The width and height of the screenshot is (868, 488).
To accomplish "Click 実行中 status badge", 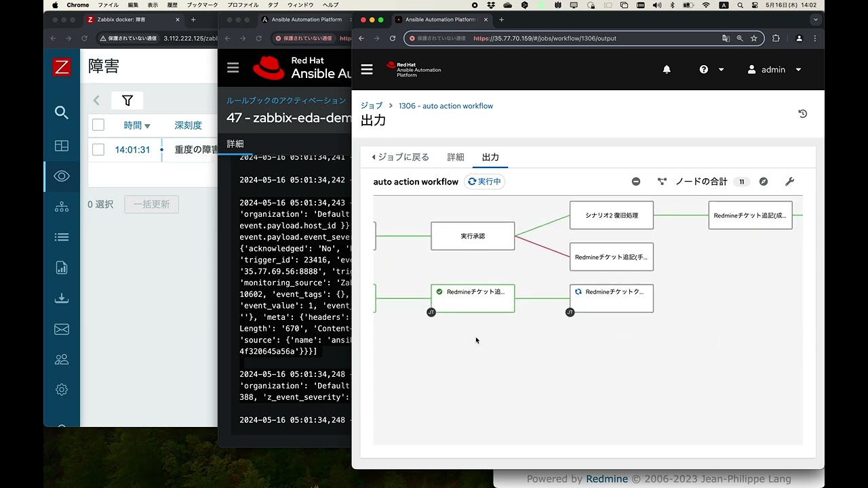I will pos(484,182).
